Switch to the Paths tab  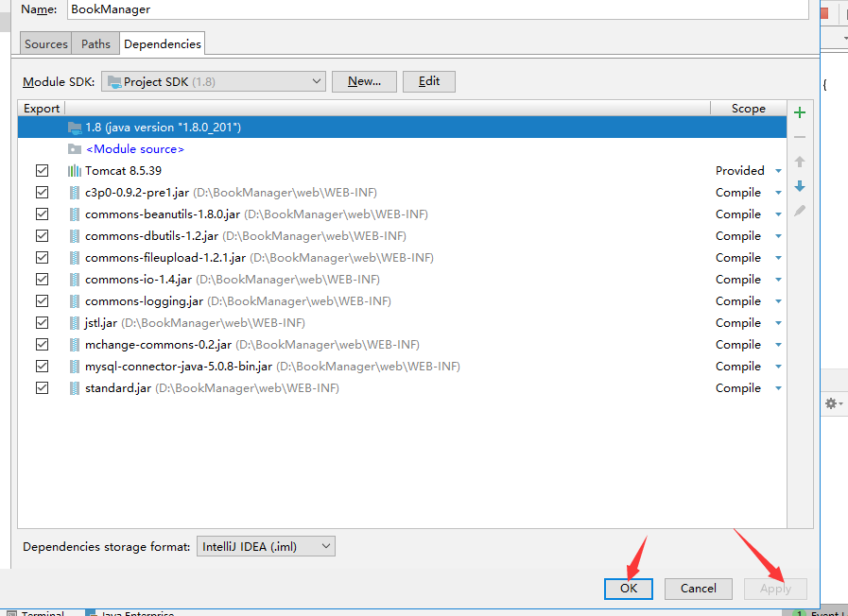point(95,43)
